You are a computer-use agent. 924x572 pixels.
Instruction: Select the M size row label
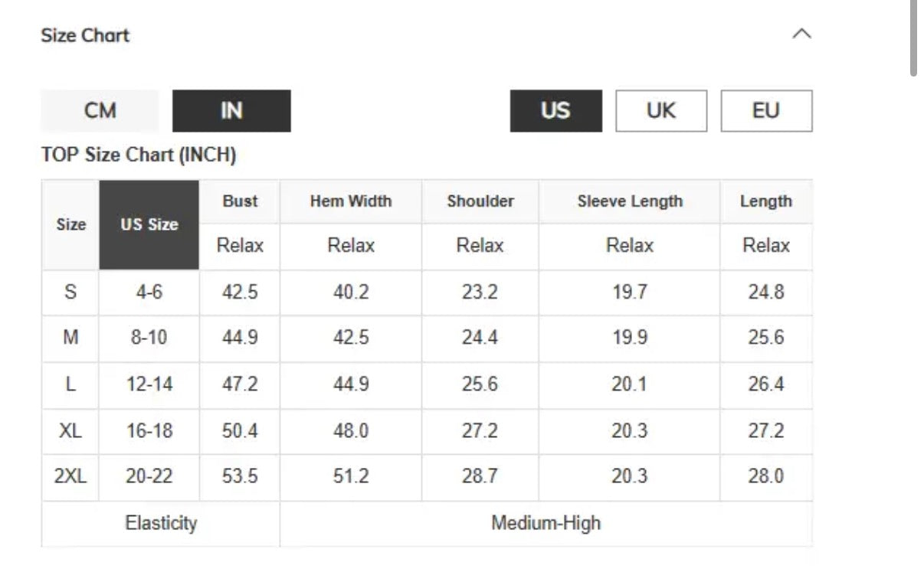(x=70, y=338)
